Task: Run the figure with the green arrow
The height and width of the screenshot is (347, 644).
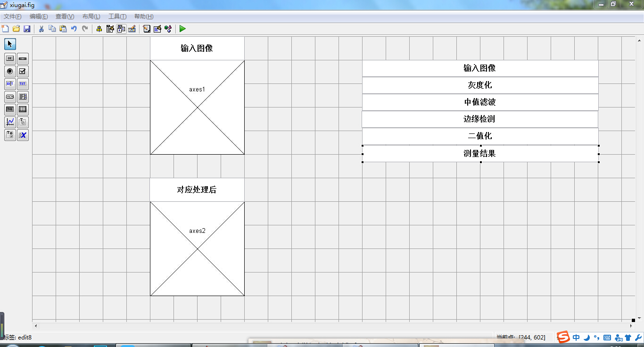Action: pyautogui.click(x=182, y=29)
